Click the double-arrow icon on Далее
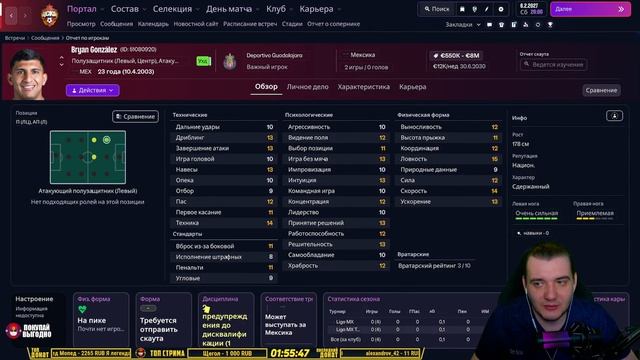Screen dimensions: 640x360 point(621,9)
